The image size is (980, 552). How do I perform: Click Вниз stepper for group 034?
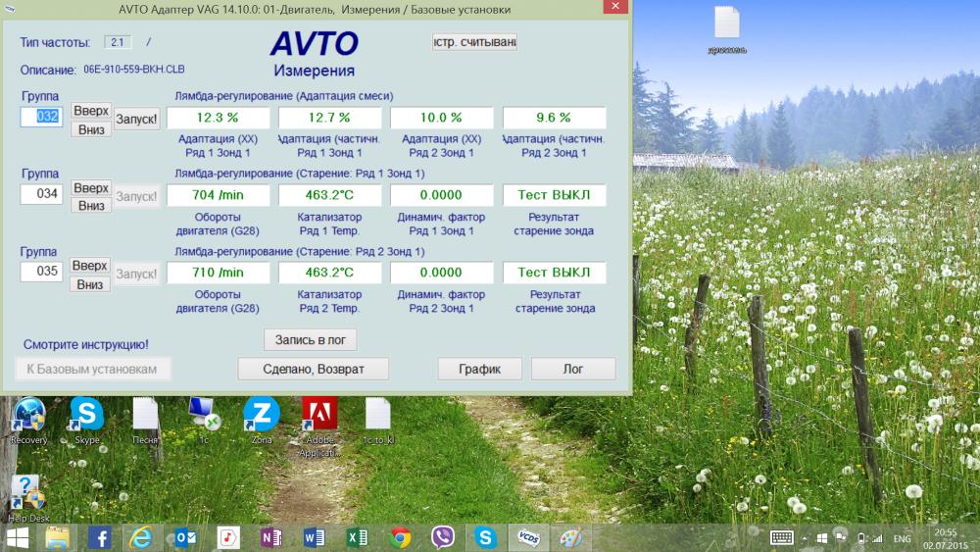(x=91, y=206)
